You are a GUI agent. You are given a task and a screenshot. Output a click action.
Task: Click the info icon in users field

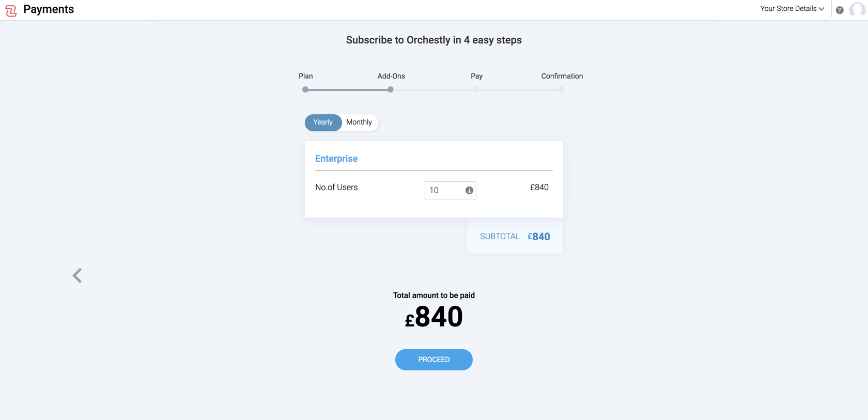coord(469,191)
